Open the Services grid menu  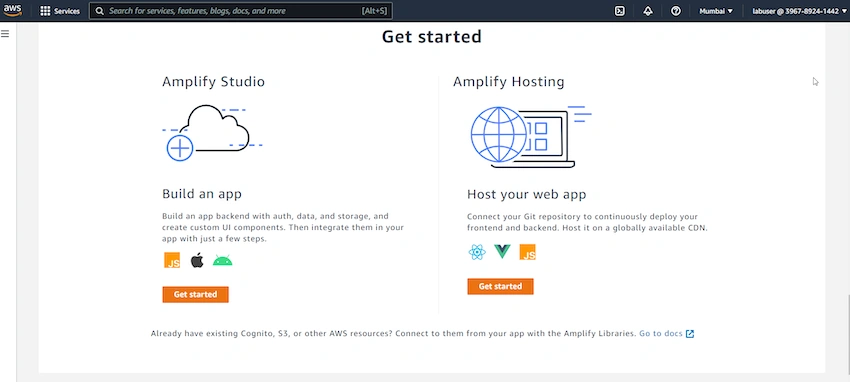coord(60,11)
